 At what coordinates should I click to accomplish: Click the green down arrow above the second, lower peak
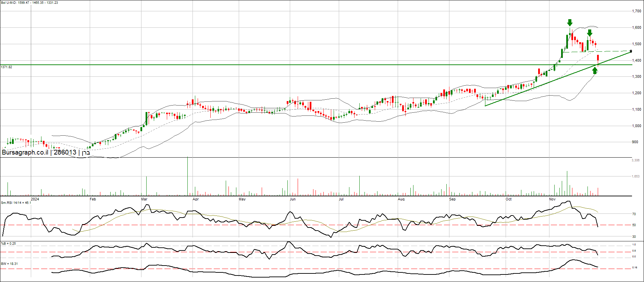click(x=590, y=33)
